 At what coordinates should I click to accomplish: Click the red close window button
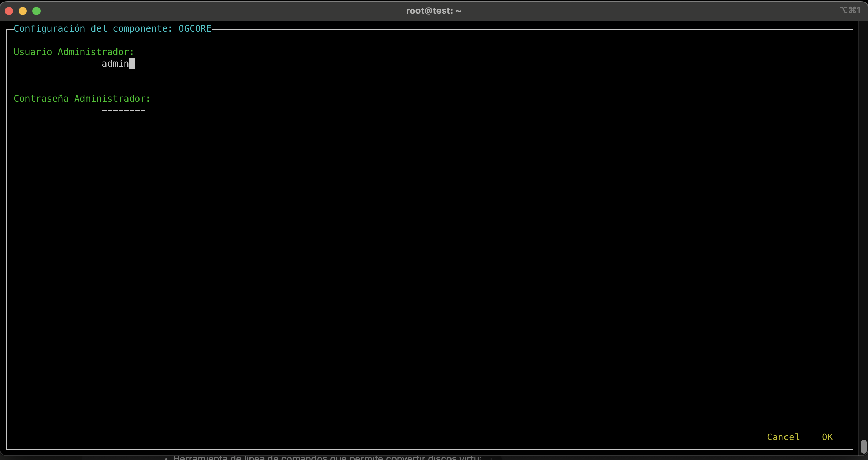pos(9,11)
